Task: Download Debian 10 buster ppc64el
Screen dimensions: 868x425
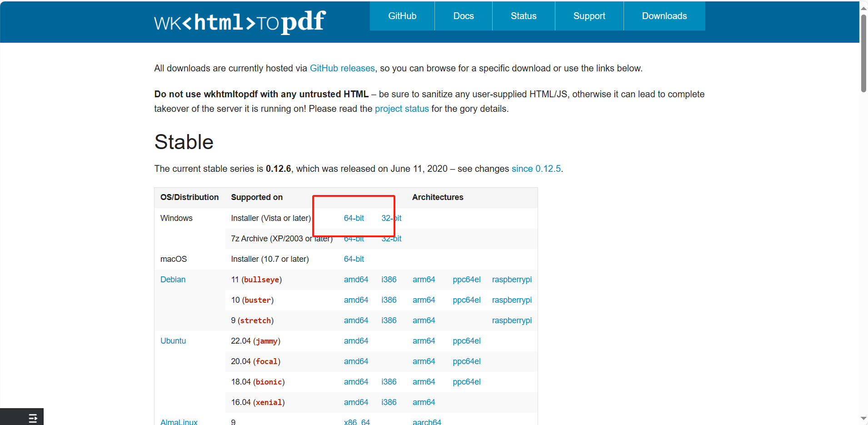Action: pos(467,300)
